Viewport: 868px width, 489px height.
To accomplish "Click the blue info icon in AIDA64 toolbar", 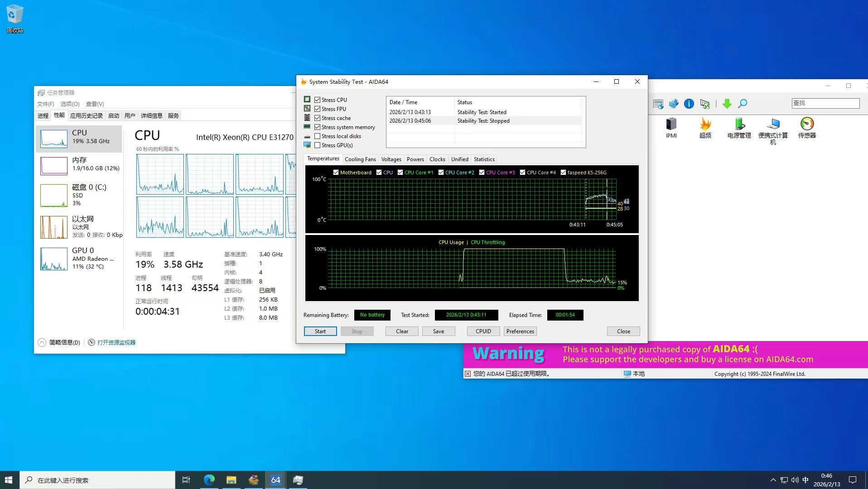I will pos(689,104).
